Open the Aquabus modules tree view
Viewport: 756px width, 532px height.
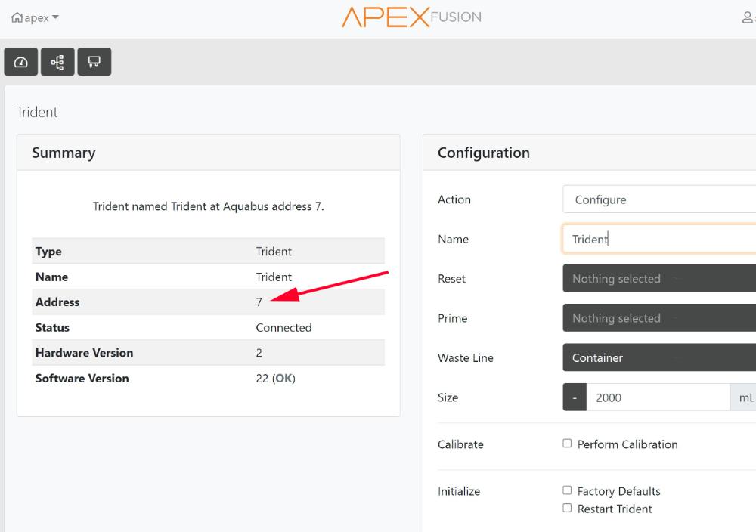tap(57, 62)
